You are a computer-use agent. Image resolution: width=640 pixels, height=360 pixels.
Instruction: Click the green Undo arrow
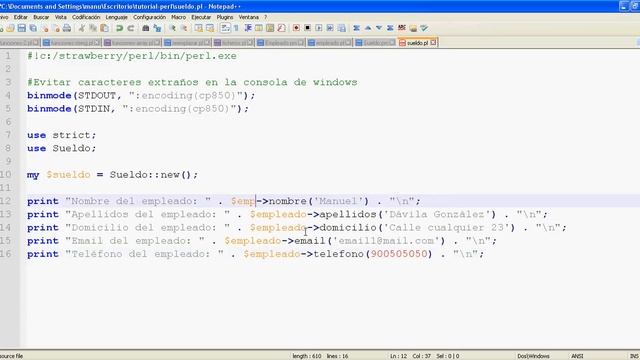(x=119, y=28)
